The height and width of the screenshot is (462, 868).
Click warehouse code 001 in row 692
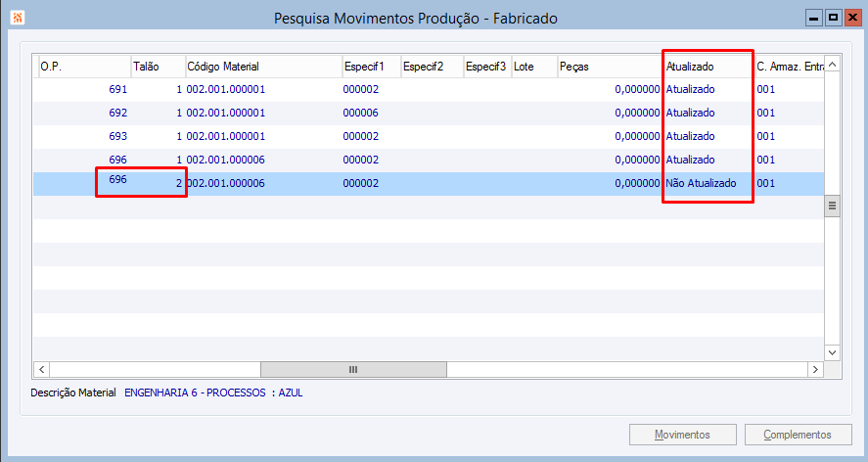[x=765, y=113]
